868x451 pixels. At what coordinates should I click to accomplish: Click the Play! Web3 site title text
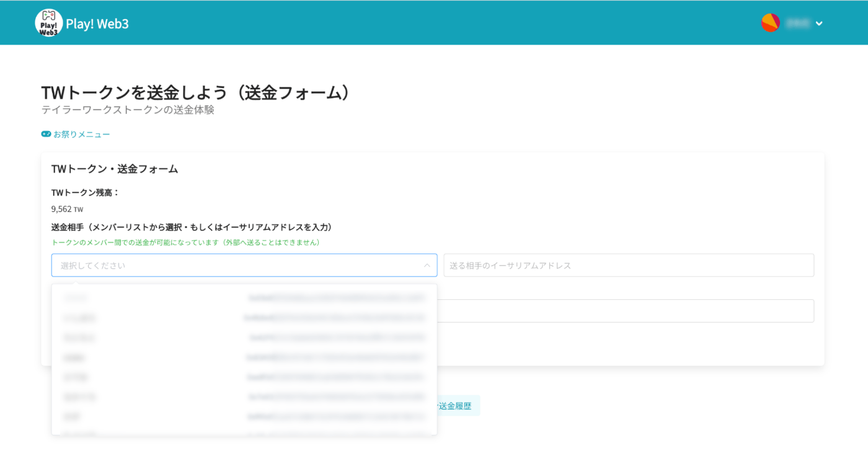pos(97,24)
